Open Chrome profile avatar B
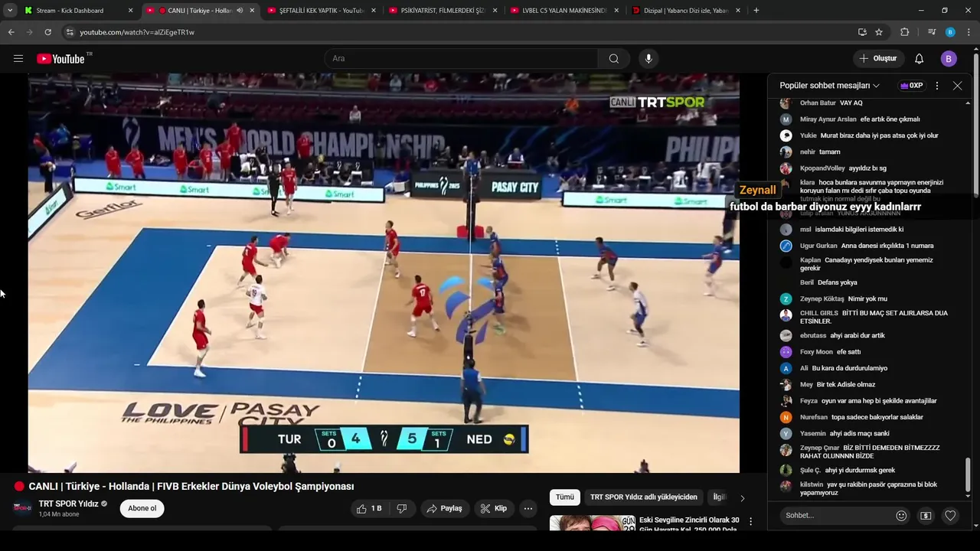This screenshot has height=551, width=980. (950, 32)
